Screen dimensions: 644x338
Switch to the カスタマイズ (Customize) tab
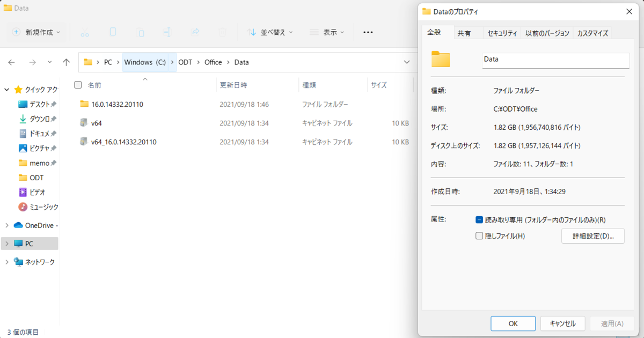(x=592, y=33)
